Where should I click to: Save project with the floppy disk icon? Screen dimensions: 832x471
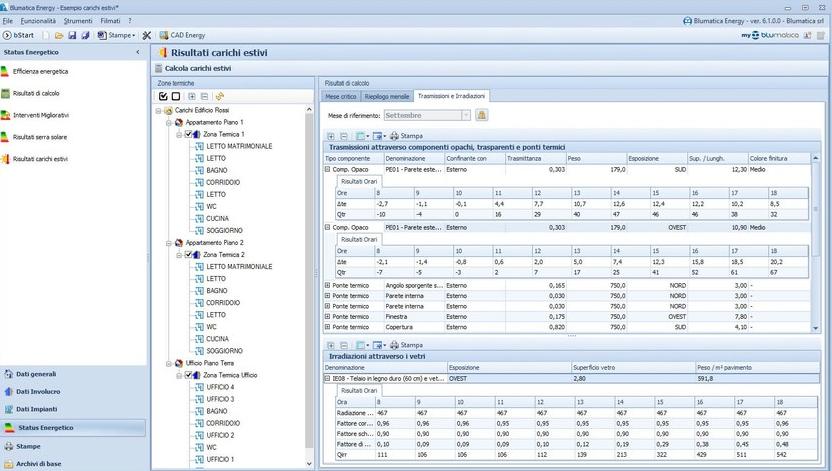tap(72, 35)
